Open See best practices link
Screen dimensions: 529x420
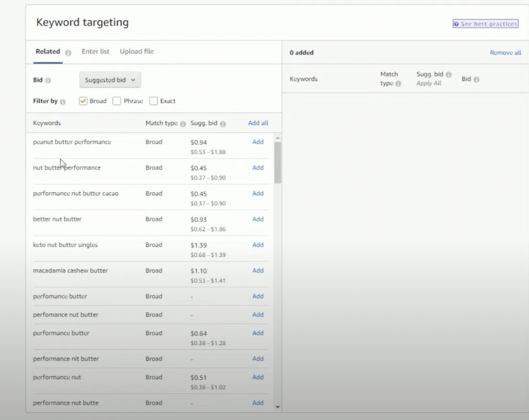tap(486, 24)
